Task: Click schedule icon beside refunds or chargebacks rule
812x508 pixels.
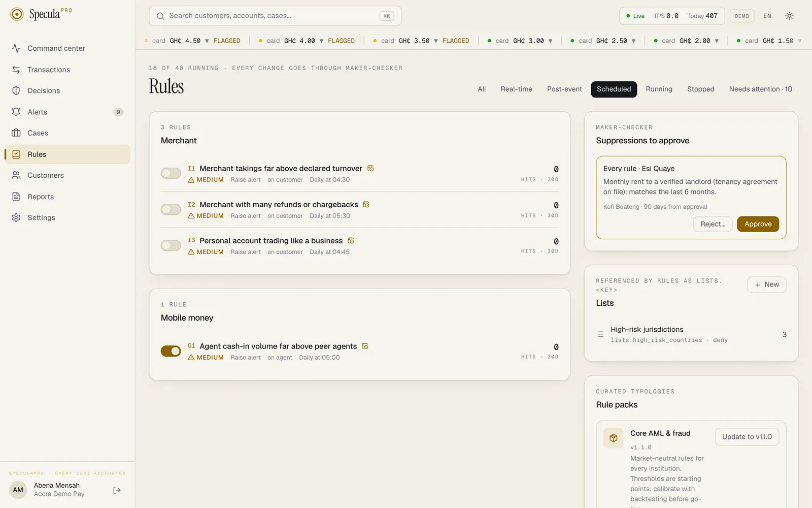Action: (366, 205)
